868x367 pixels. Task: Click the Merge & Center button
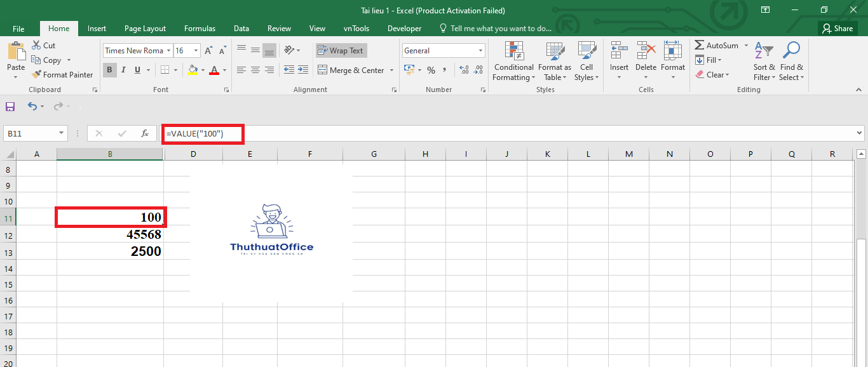[351, 70]
